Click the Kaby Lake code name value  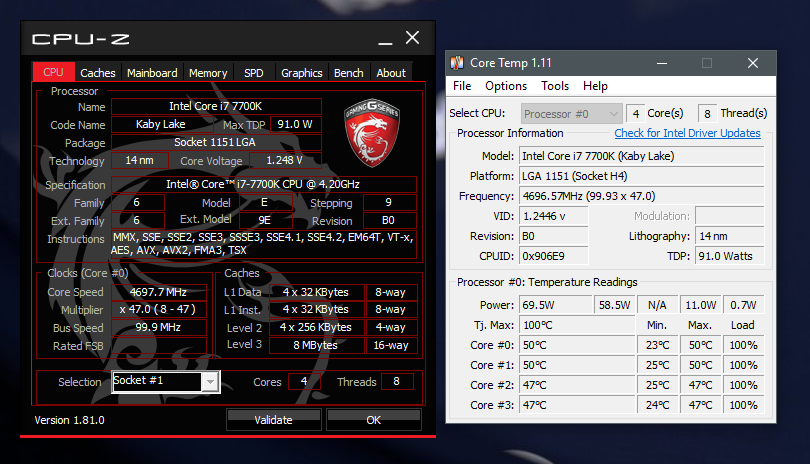161,124
